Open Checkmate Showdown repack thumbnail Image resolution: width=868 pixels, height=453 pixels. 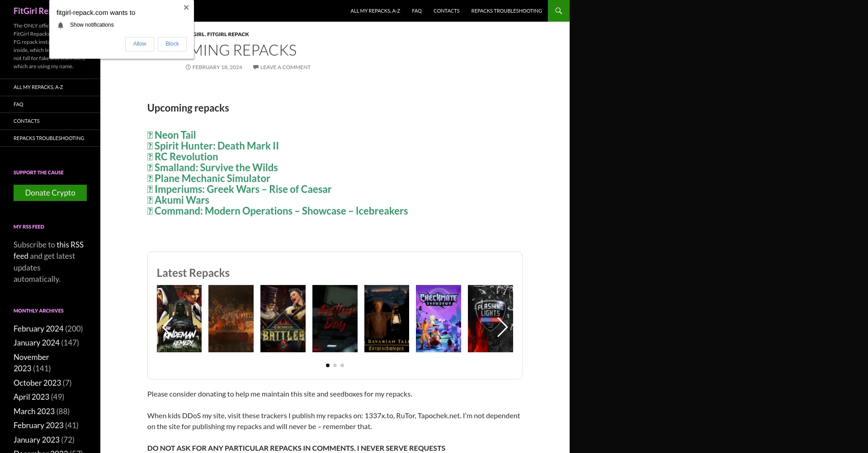(x=439, y=318)
